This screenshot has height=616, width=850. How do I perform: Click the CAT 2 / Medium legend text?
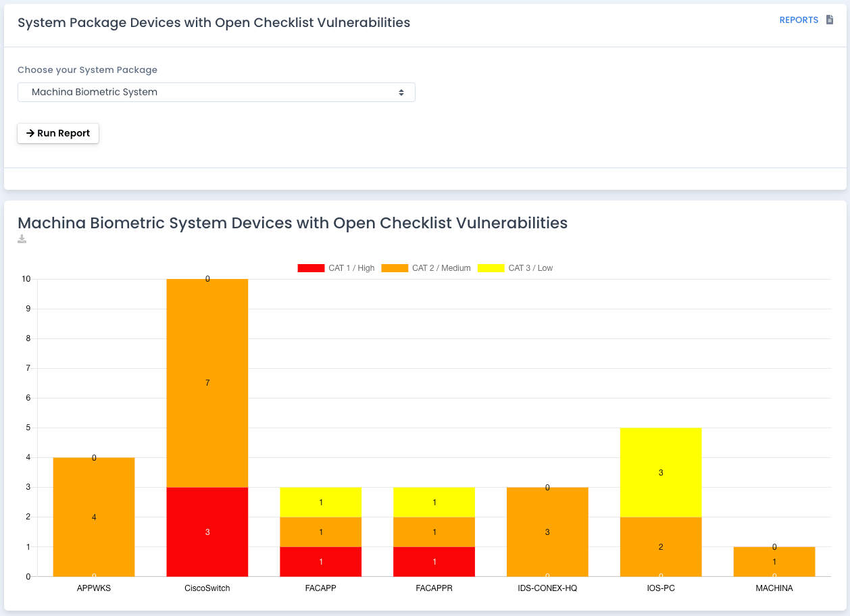click(441, 268)
